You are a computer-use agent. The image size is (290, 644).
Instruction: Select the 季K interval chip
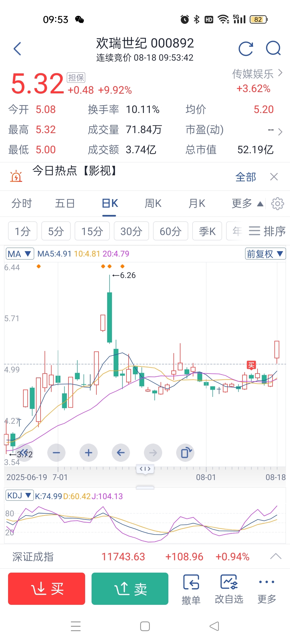[x=207, y=231]
